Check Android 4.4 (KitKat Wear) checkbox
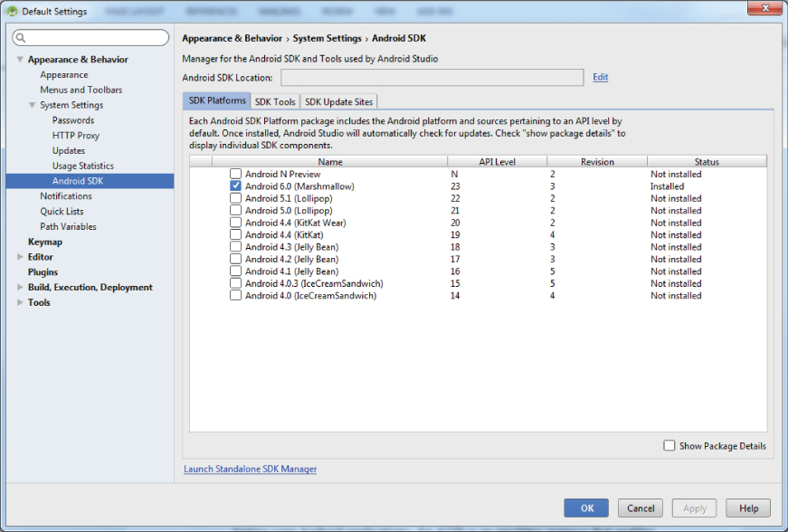 pyautogui.click(x=236, y=223)
